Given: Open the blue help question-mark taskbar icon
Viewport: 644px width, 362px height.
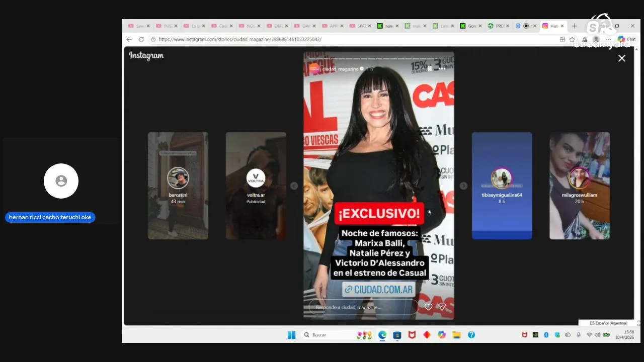Looking at the screenshot, I should pyautogui.click(x=471, y=335).
